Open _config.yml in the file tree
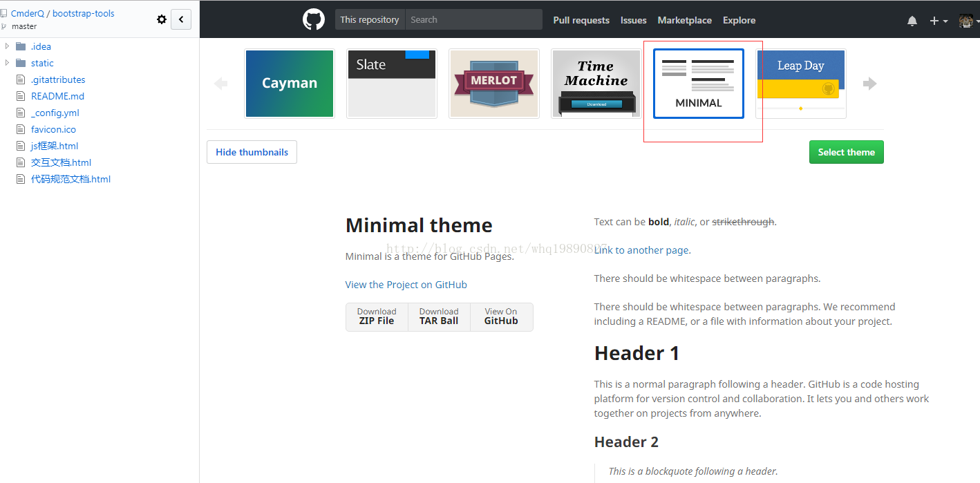The height and width of the screenshot is (483, 980). coord(55,113)
